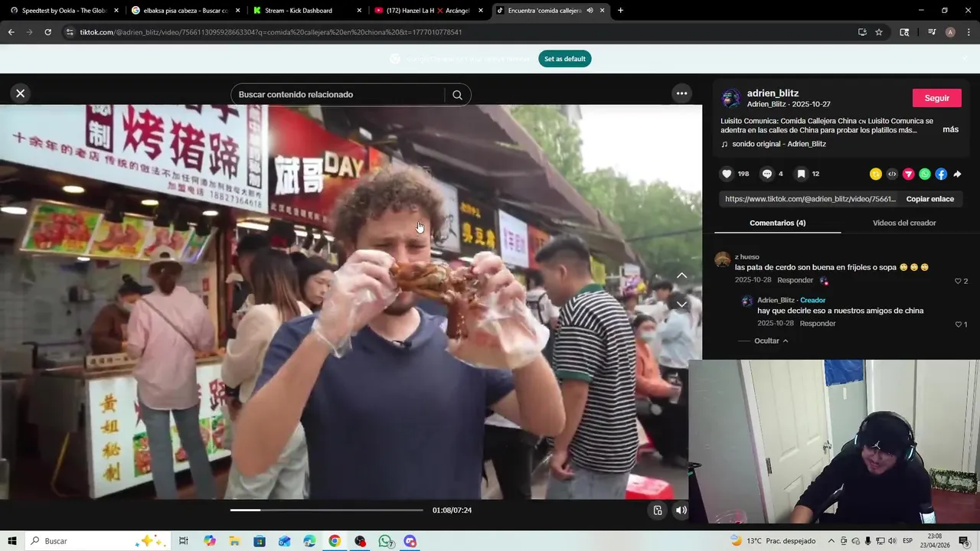Share the video to WhatsApp
980x551 pixels.
(925, 174)
